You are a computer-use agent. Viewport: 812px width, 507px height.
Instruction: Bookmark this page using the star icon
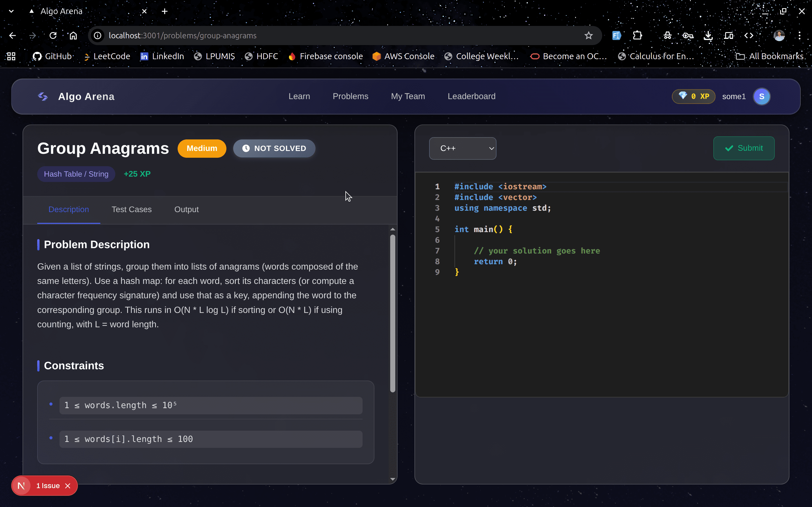pyautogui.click(x=588, y=35)
